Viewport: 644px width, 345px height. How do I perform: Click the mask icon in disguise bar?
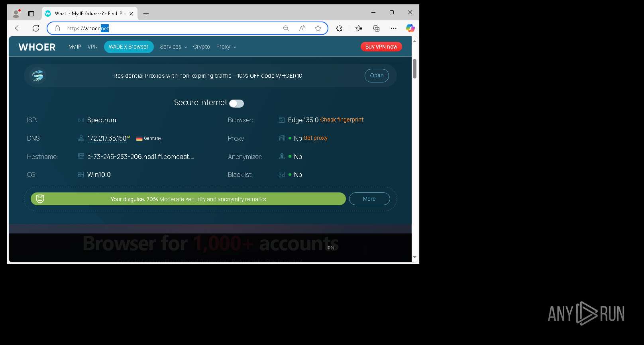coord(40,199)
